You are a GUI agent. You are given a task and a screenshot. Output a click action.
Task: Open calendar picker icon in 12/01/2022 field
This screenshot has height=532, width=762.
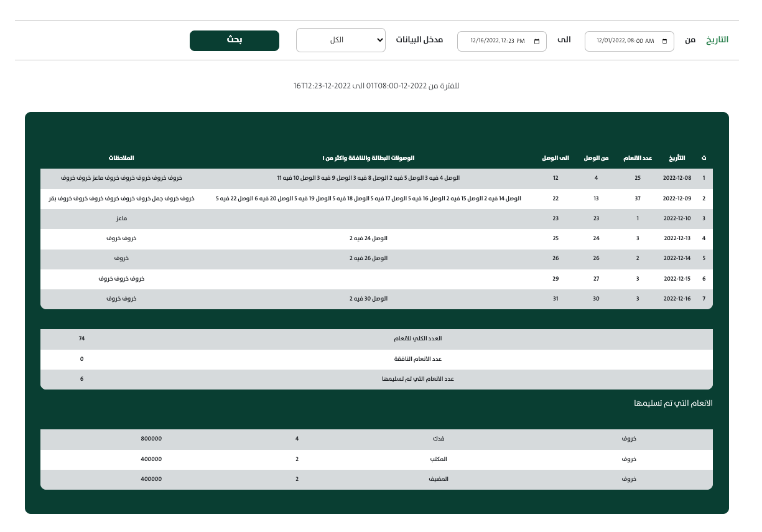pos(664,41)
